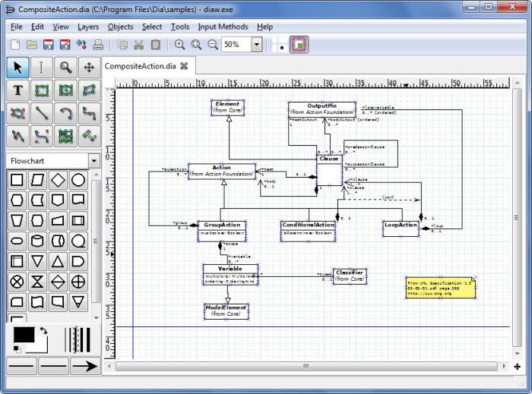Click the Zoom to fit magnifier

click(196, 44)
